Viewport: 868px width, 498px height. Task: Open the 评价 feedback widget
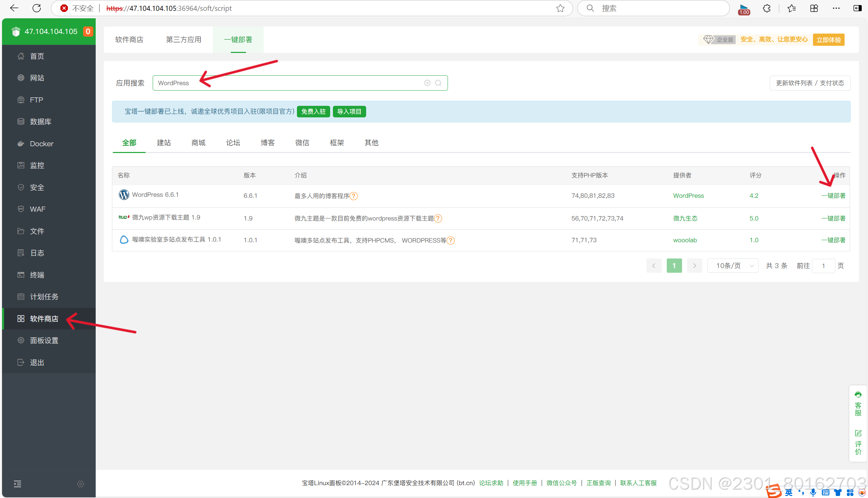pyautogui.click(x=858, y=443)
